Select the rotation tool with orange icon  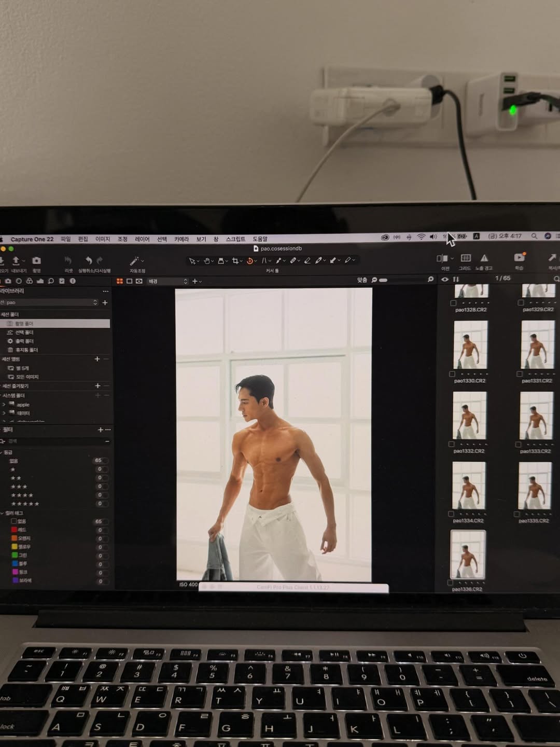pos(250,260)
